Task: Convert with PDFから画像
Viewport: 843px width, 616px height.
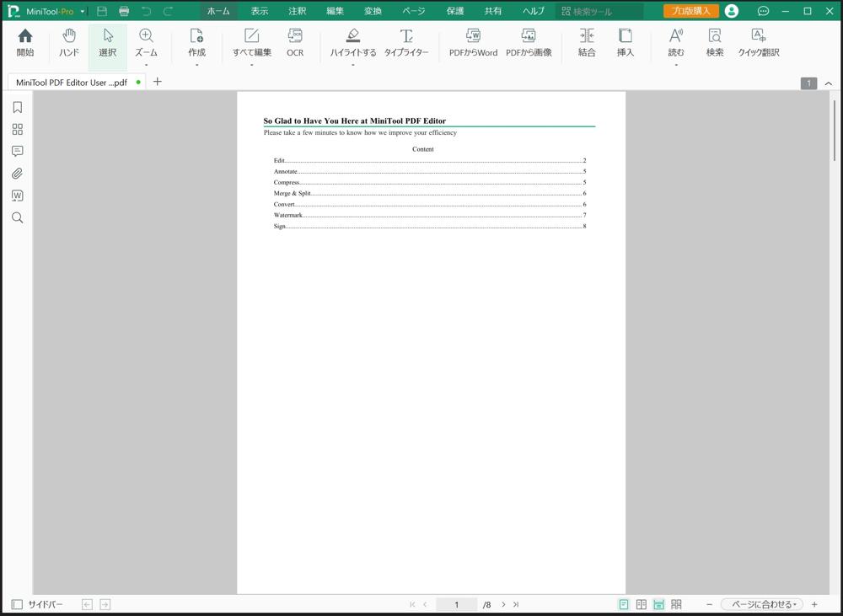Action: click(x=529, y=43)
